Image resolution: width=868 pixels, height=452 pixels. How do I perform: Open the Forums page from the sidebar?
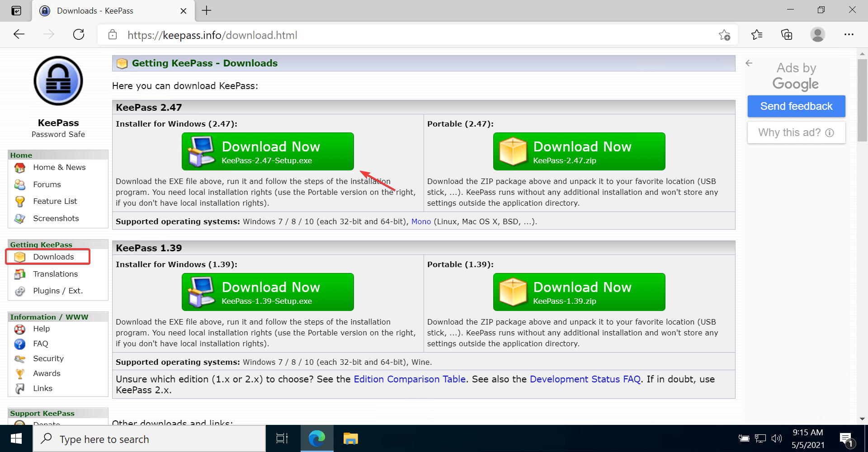(x=20, y=184)
